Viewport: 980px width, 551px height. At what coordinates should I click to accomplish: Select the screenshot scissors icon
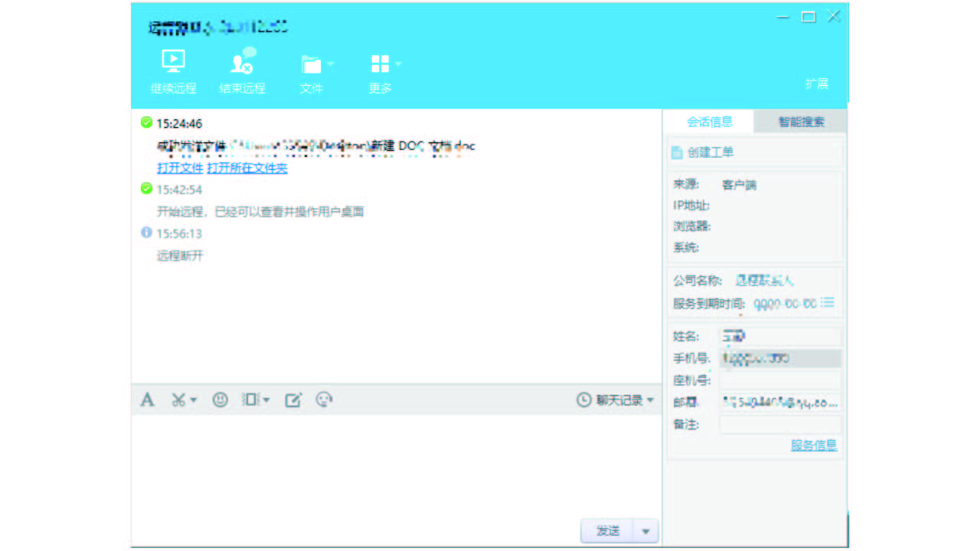(x=178, y=399)
